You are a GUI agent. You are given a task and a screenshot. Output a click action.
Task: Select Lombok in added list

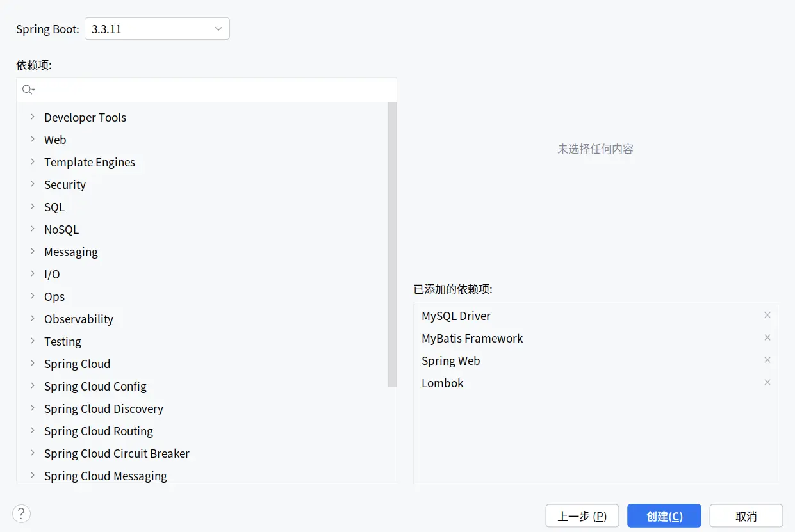tap(443, 383)
